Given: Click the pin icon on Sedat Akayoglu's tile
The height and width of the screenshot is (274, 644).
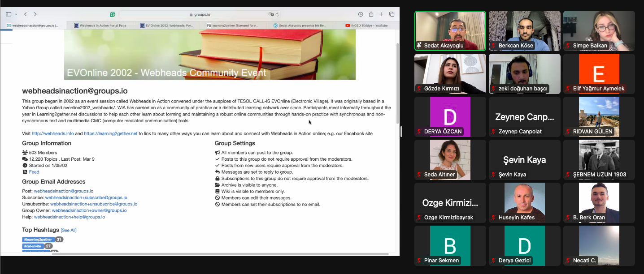Looking at the screenshot, I should [x=419, y=46].
